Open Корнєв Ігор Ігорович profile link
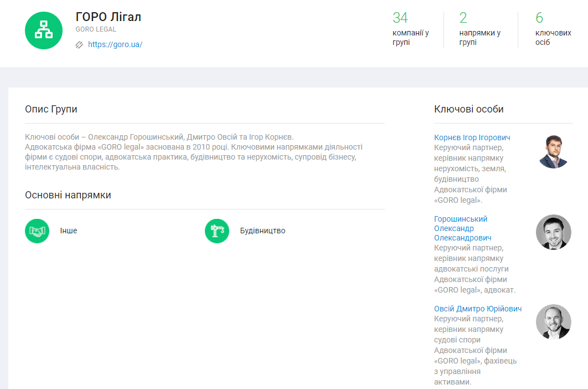This screenshot has width=588, height=389. coord(472,137)
